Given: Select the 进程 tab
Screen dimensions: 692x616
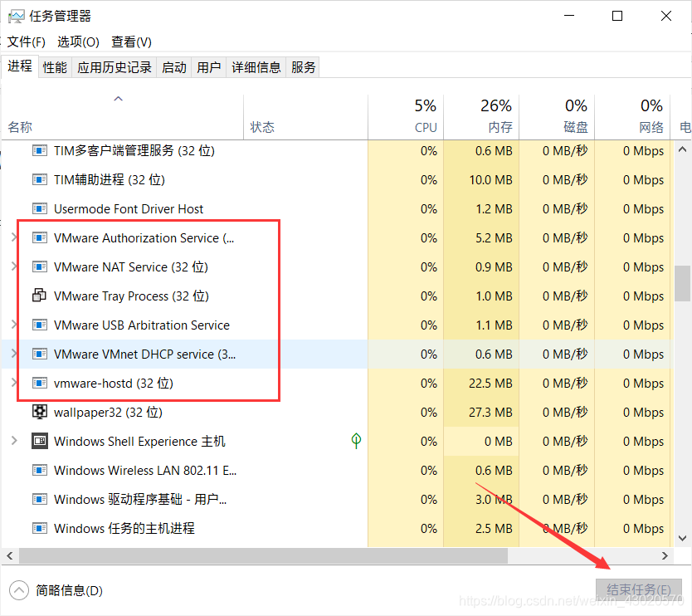Looking at the screenshot, I should [20, 66].
